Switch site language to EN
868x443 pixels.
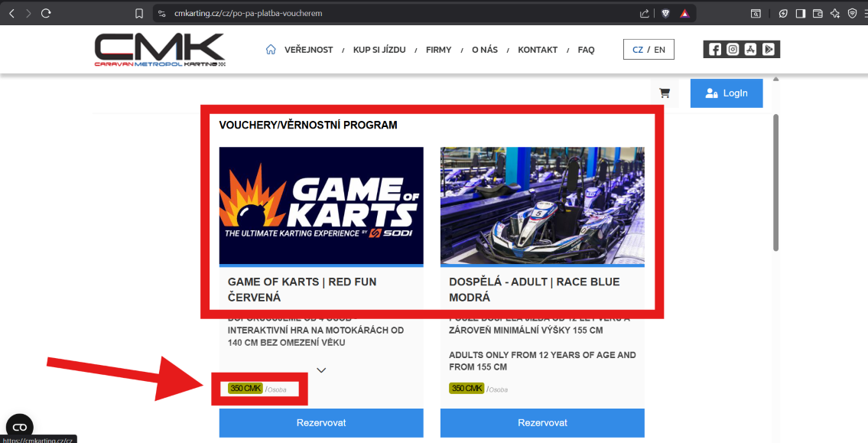coord(659,50)
